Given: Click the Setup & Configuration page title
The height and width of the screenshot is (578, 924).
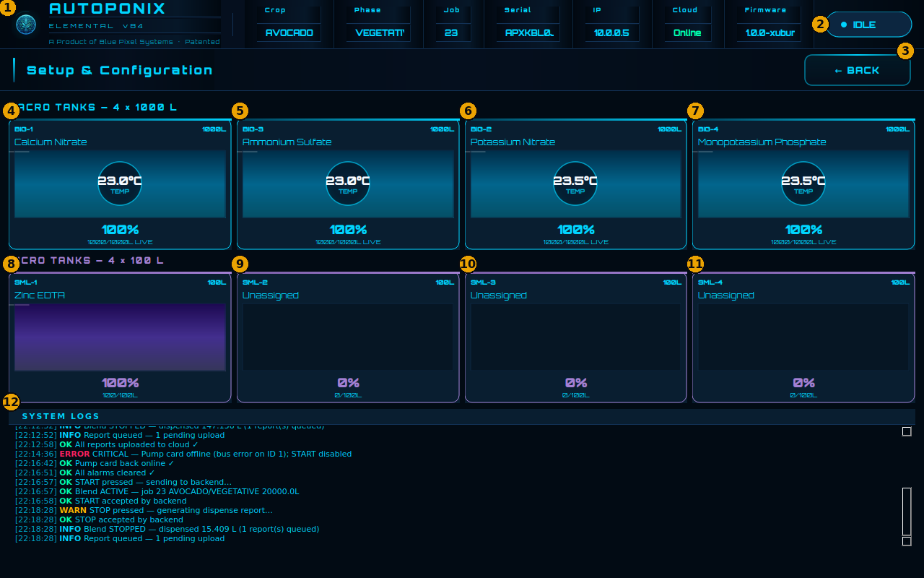Looking at the screenshot, I should pos(120,70).
